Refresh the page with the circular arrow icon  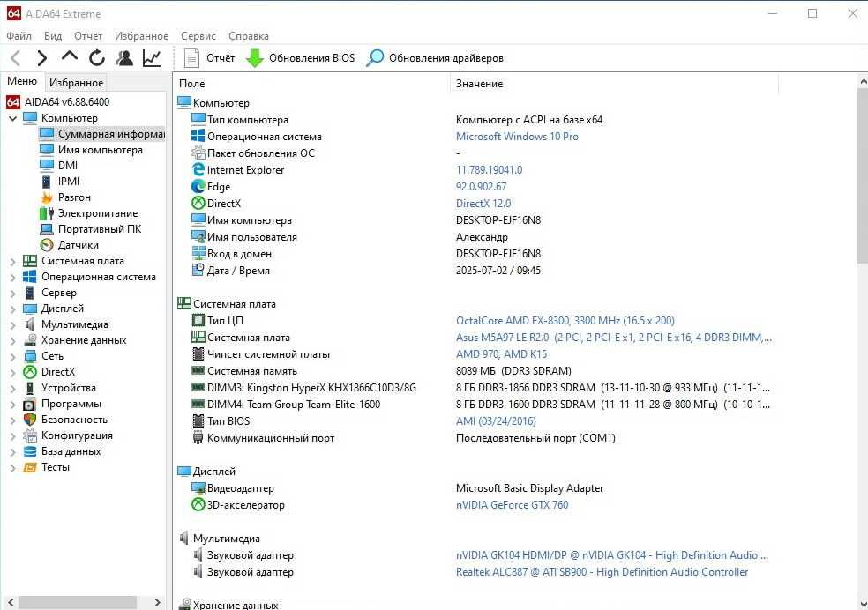pos(97,58)
